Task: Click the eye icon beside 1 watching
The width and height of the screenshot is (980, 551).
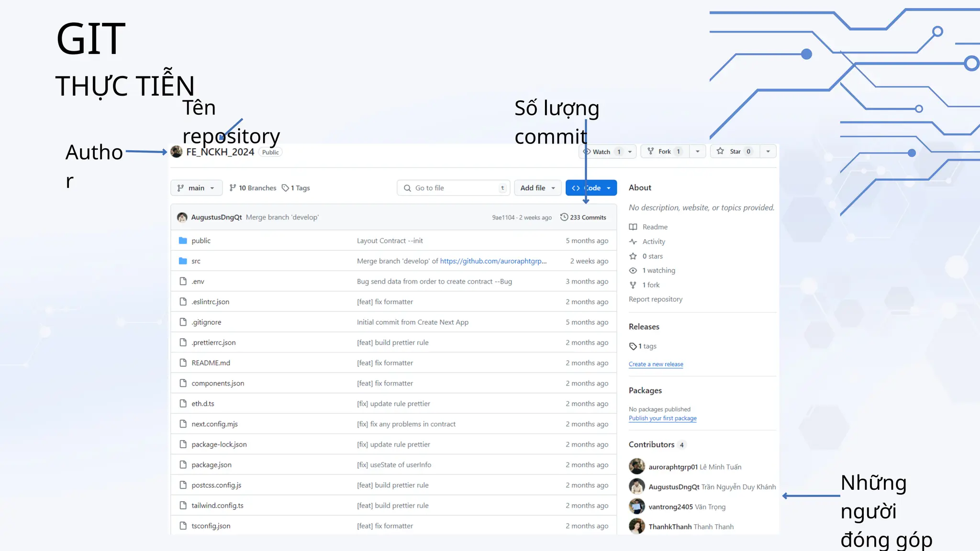Action: coord(633,271)
